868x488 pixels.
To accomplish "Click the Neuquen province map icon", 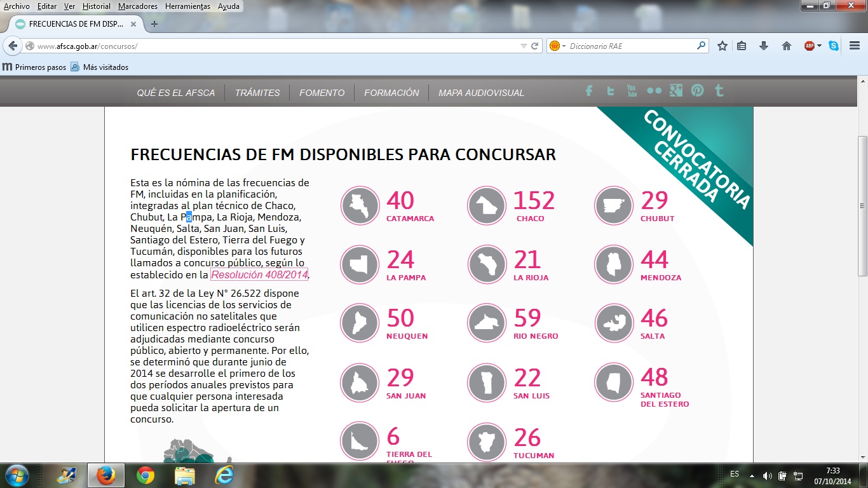I will (360, 323).
